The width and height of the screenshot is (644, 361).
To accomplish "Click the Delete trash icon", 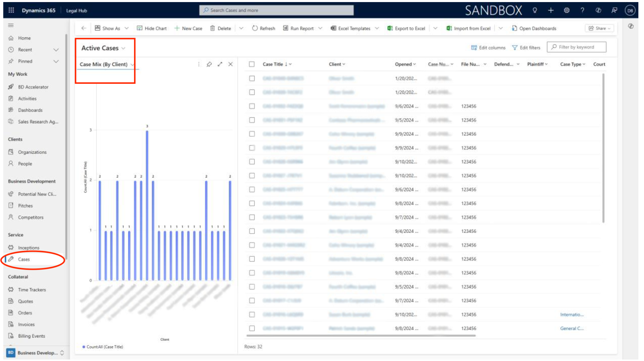I will pos(212,28).
